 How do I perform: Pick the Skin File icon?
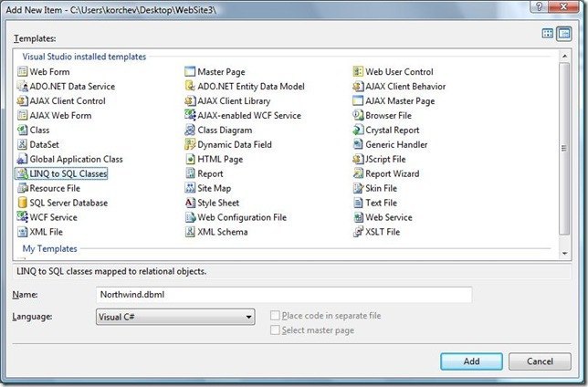[358, 188]
